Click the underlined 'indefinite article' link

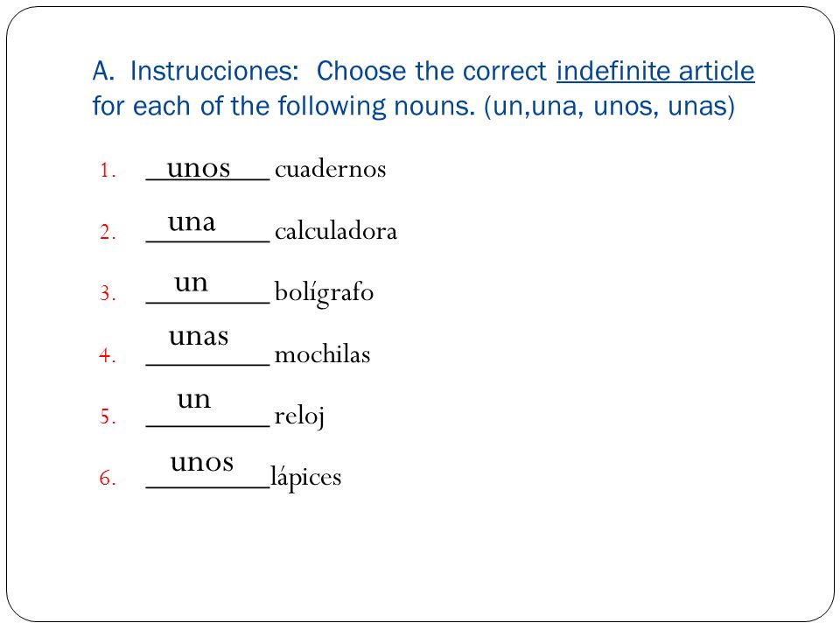pyautogui.click(x=655, y=71)
